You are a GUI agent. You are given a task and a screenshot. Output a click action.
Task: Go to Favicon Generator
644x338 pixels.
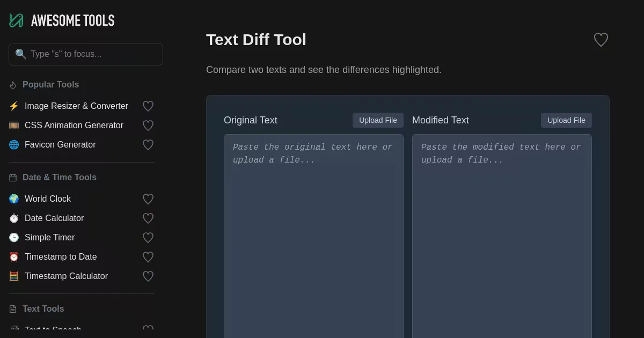(x=60, y=145)
